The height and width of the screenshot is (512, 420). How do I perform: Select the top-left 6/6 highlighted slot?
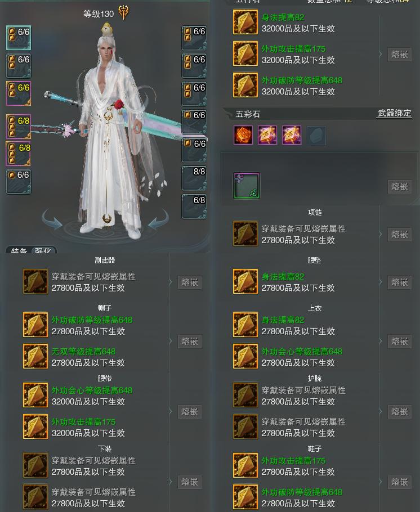(x=19, y=38)
